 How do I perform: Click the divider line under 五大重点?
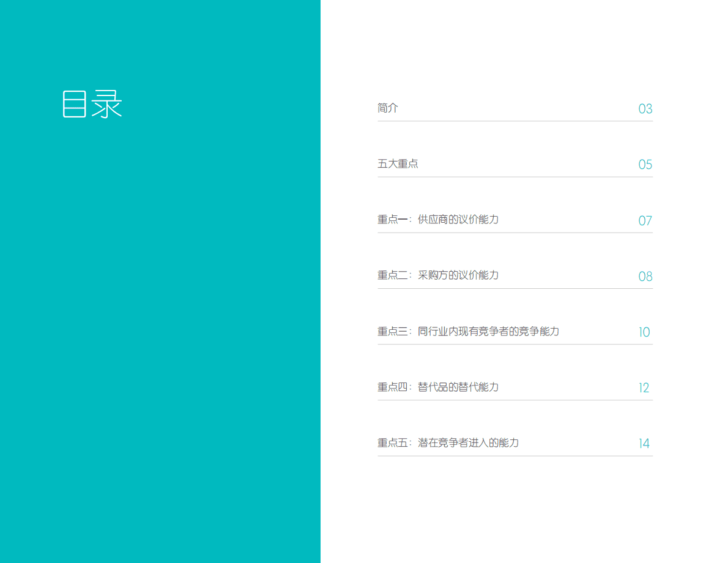coord(515,177)
